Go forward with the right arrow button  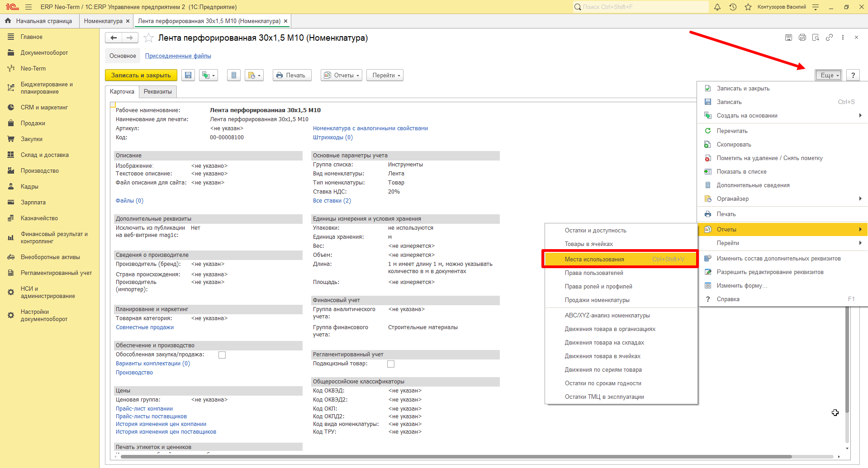(130, 38)
